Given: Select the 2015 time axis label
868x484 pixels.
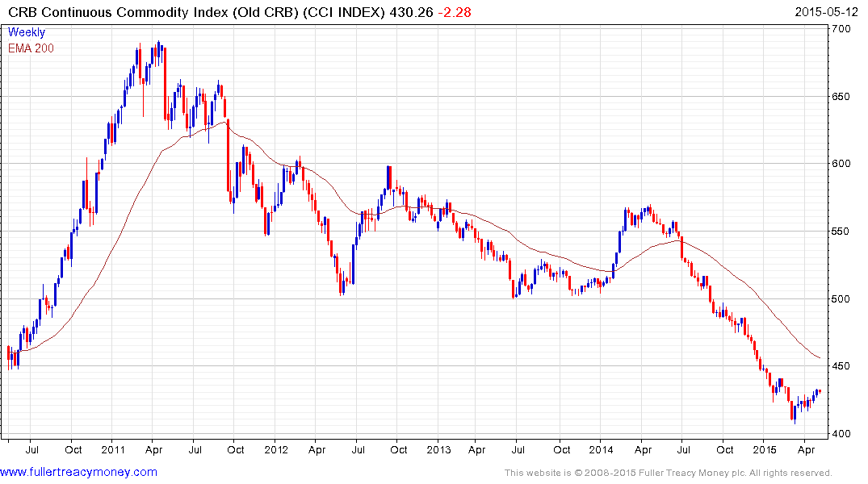Looking at the screenshot, I should coord(764,449).
